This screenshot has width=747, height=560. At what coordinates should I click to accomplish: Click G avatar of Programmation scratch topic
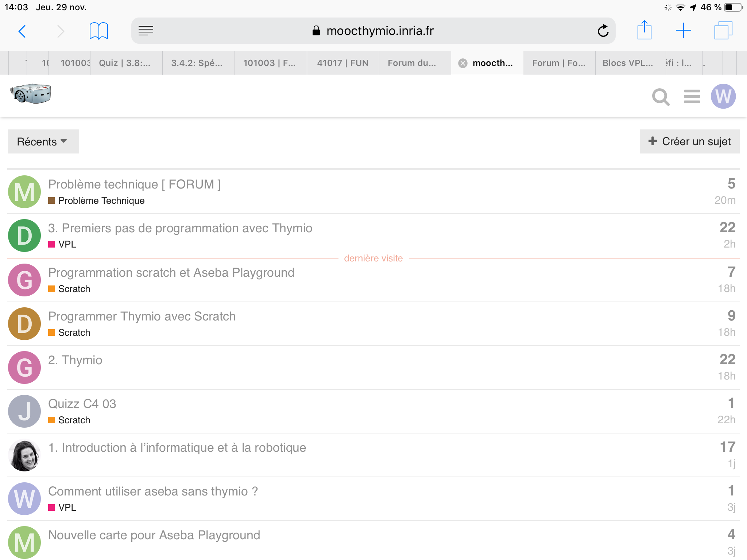coord(24,280)
